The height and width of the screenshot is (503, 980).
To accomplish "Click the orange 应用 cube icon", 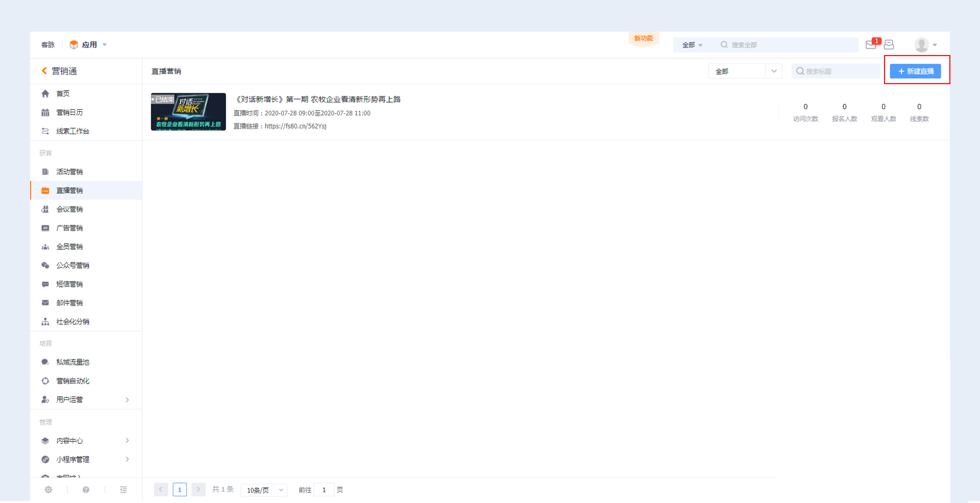I will pyautogui.click(x=74, y=45).
